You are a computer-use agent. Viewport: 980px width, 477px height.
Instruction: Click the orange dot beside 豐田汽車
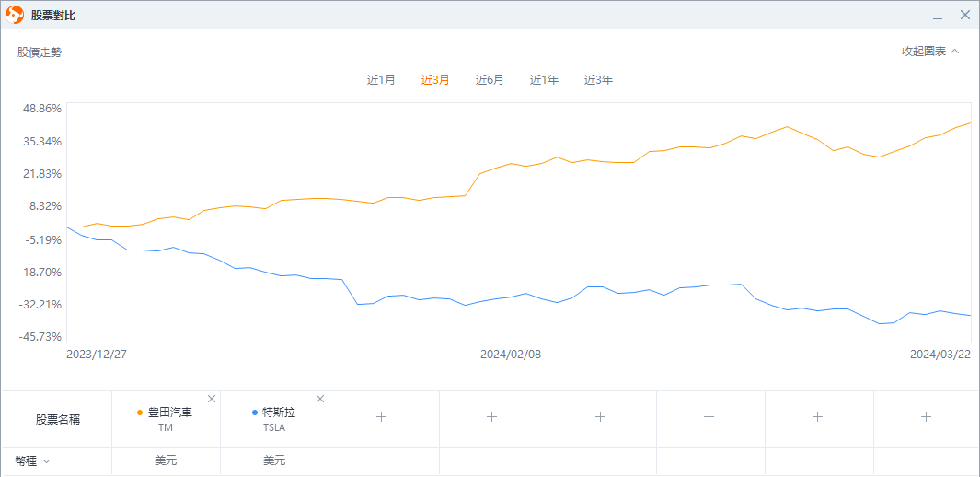click(140, 413)
